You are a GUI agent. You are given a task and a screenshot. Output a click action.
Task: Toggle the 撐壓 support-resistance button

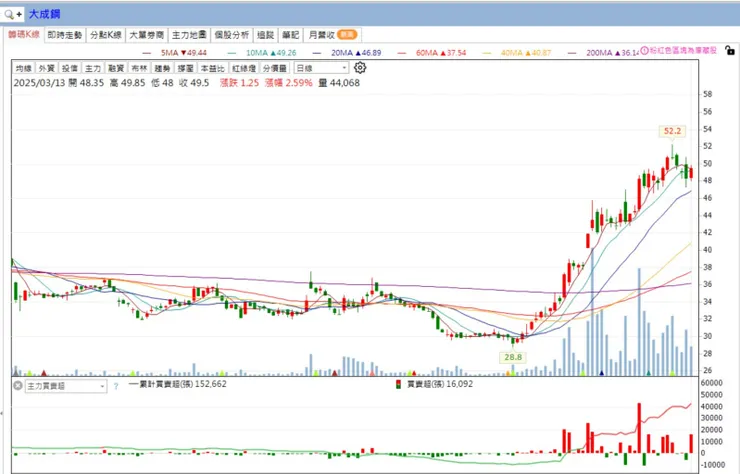[x=185, y=68]
